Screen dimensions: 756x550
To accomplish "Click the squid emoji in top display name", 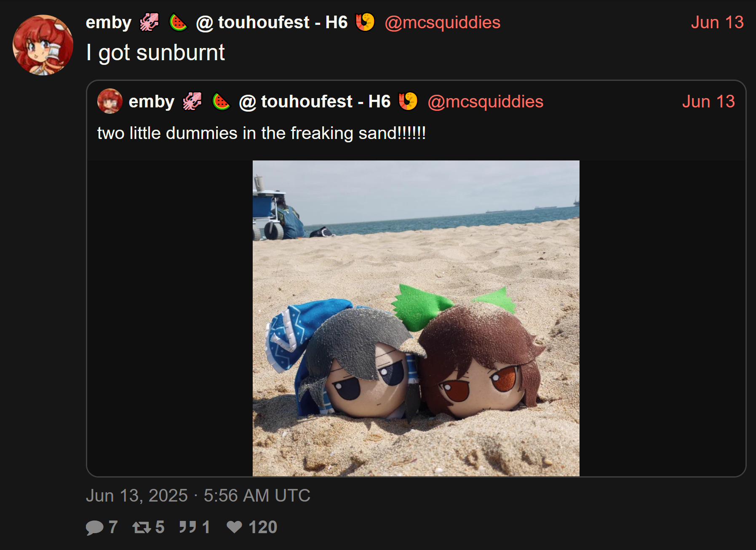I will [x=149, y=22].
